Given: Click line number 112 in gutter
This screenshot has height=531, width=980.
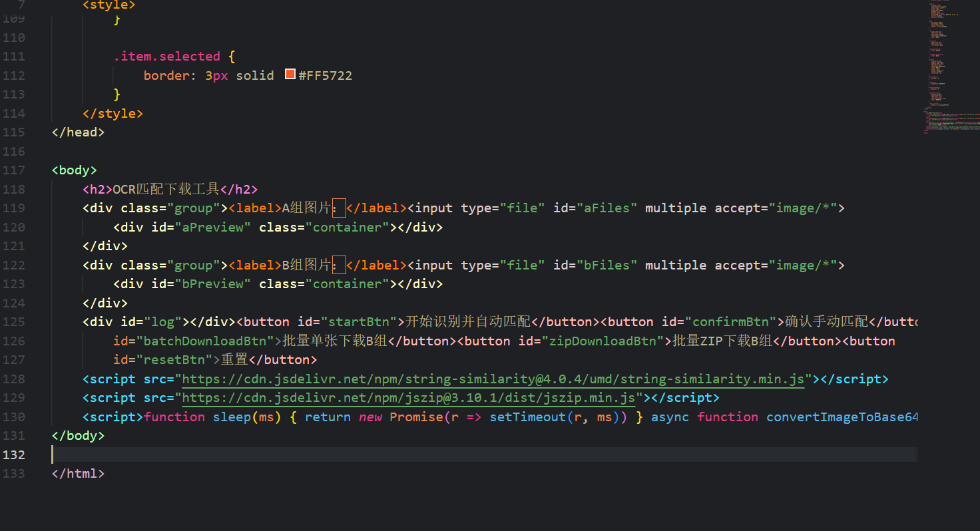Looking at the screenshot, I should click(x=13, y=75).
